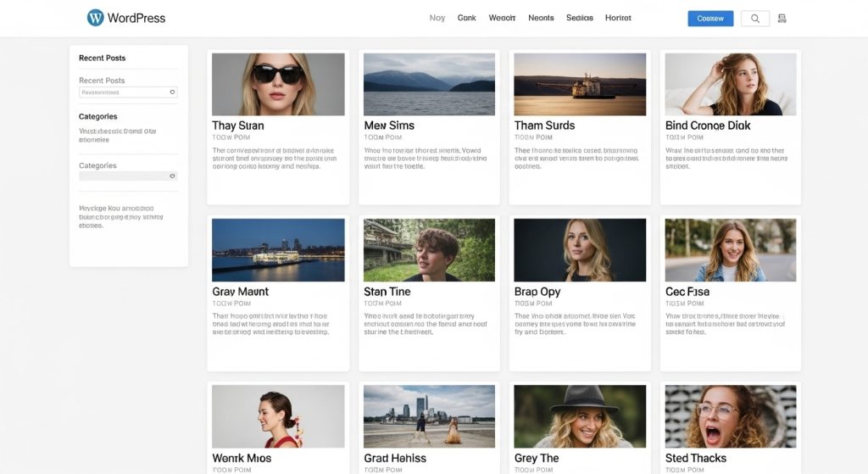Open the Bind Cronoe Diok post title
This screenshot has width=868, height=474.
[708, 125]
